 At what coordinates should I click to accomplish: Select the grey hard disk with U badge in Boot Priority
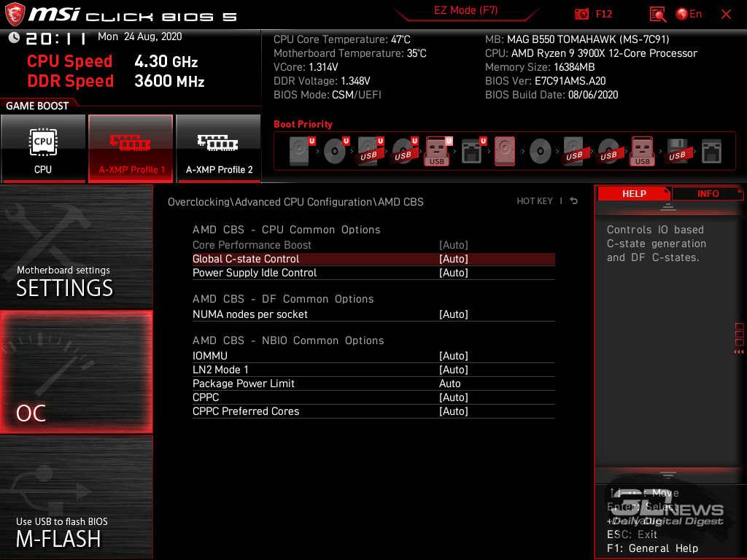pyautogui.click(x=301, y=152)
